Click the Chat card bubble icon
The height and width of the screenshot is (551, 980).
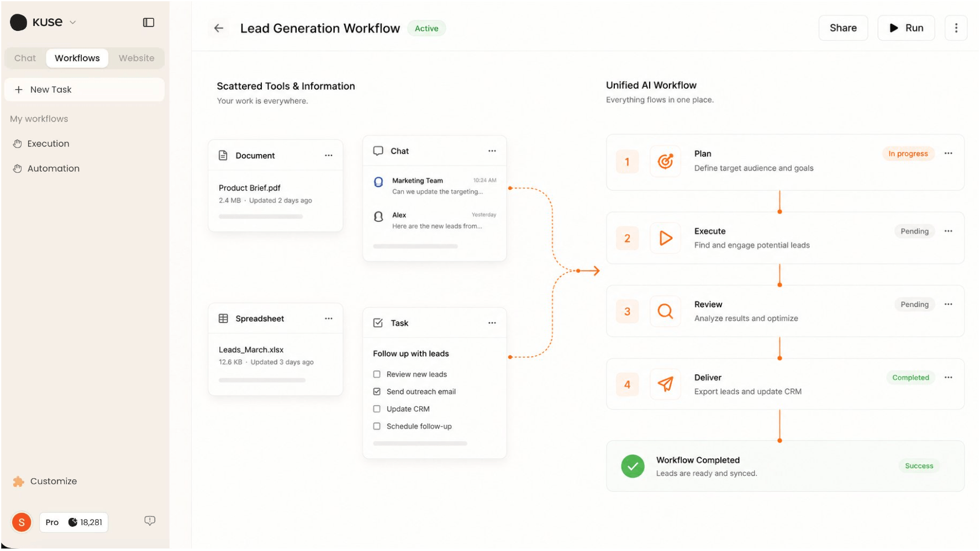[378, 151]
